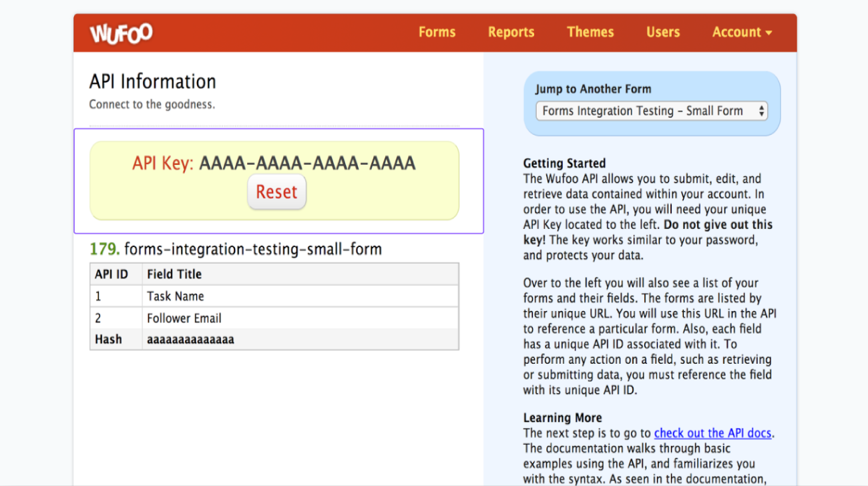Screen dimensions: 868x486
Task: Click the hash value aaaaaaaaaaaaaa
Action: 190,339
